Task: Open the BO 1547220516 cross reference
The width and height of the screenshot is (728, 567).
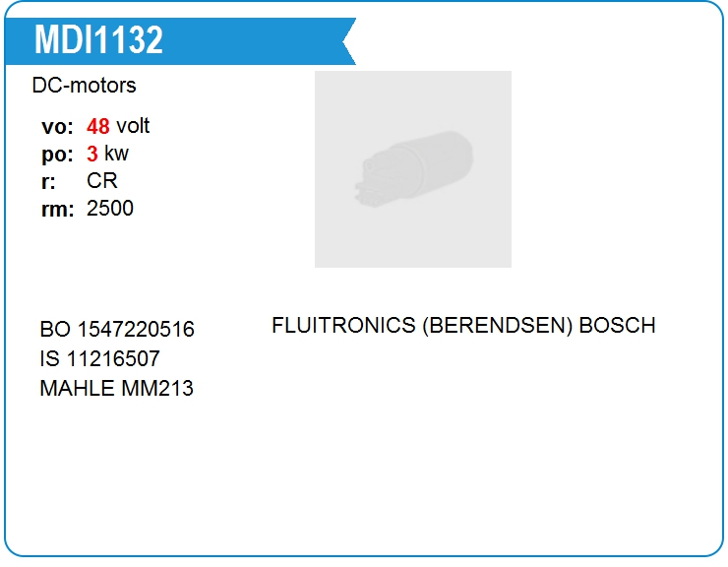Action: 117,330
